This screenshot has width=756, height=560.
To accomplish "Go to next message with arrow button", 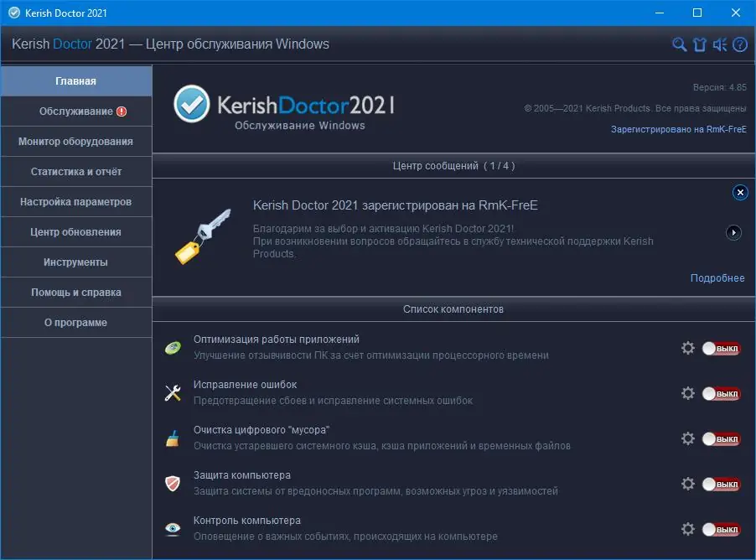I will coord(733,232).
